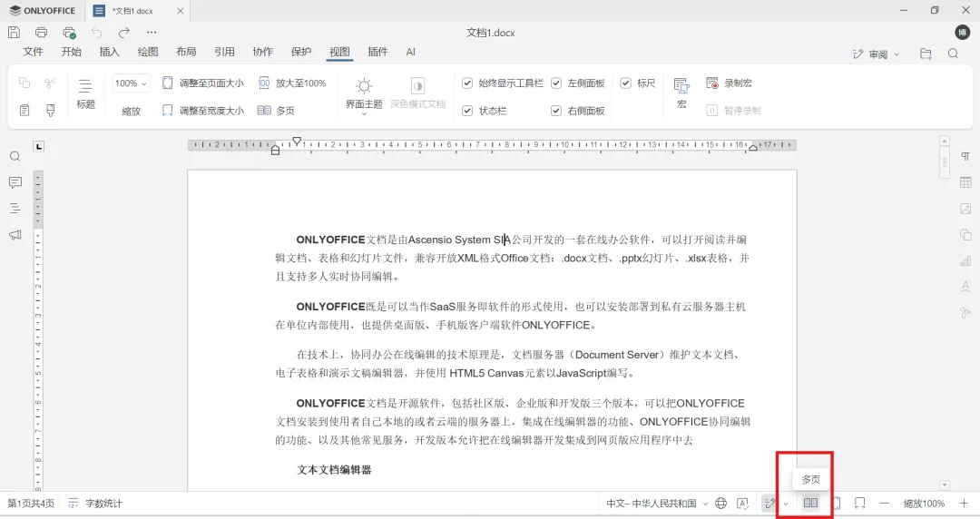Click the first line indent marker on the ruler

297,142
